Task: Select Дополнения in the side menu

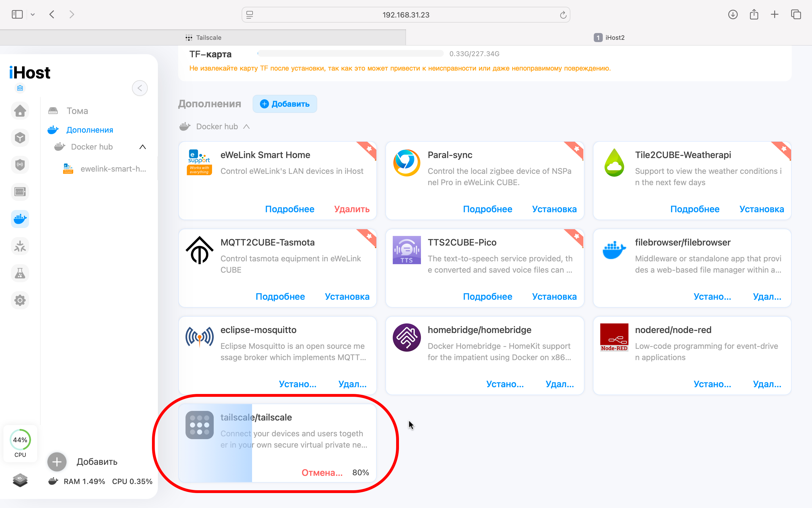Action: (90, 130)
